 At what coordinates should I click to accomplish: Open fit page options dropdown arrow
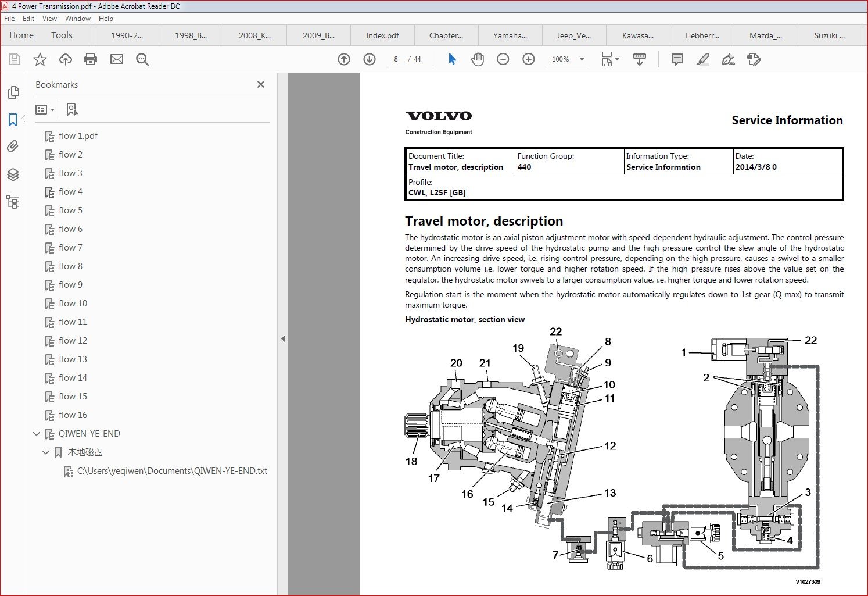point(617,59)
